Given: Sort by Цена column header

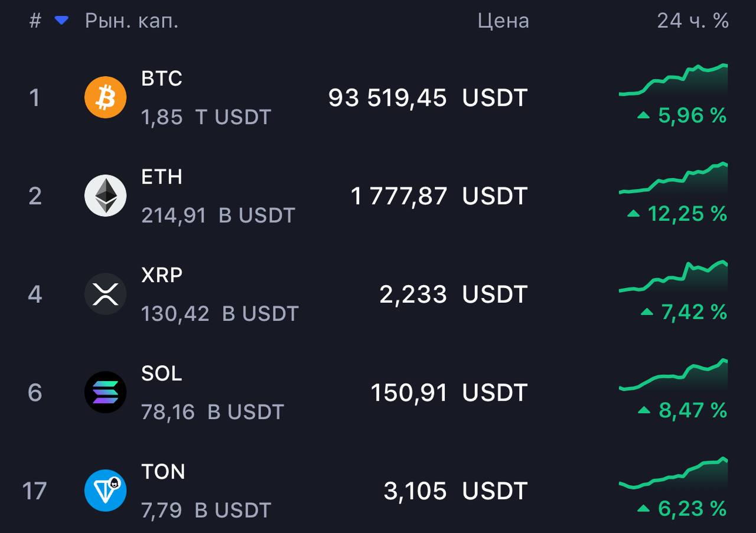Looking at the screenshot, I should [x=503, y=21].
